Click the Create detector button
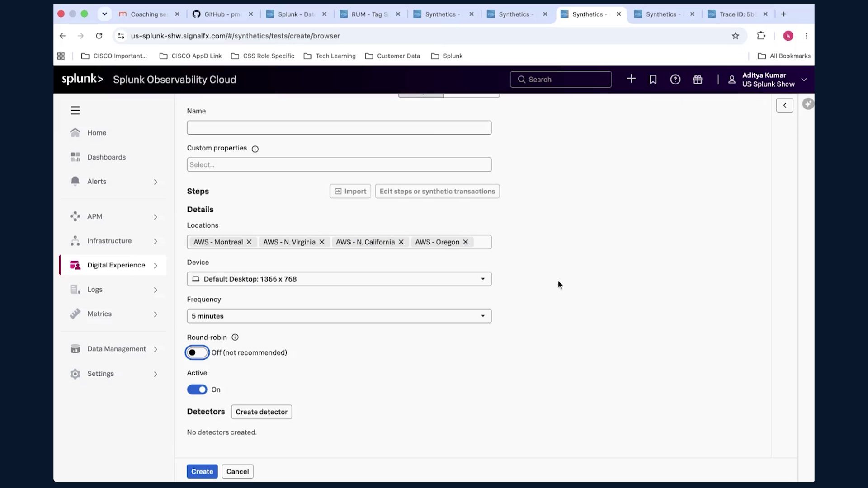The image size is (868, 488). [x=261, y=412]
